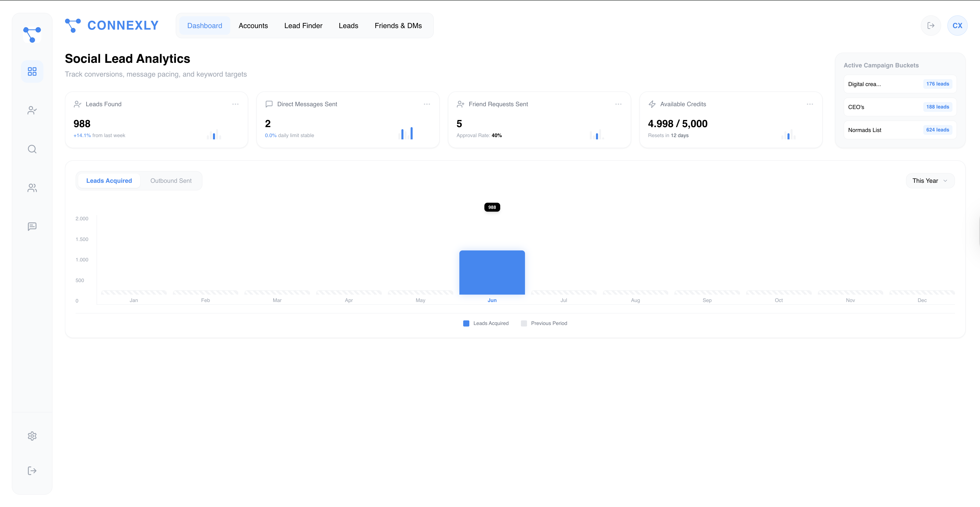Screen dimensions: 980x507
Task: Open the messages chat sidebar icon
Action: pos(32,227)
